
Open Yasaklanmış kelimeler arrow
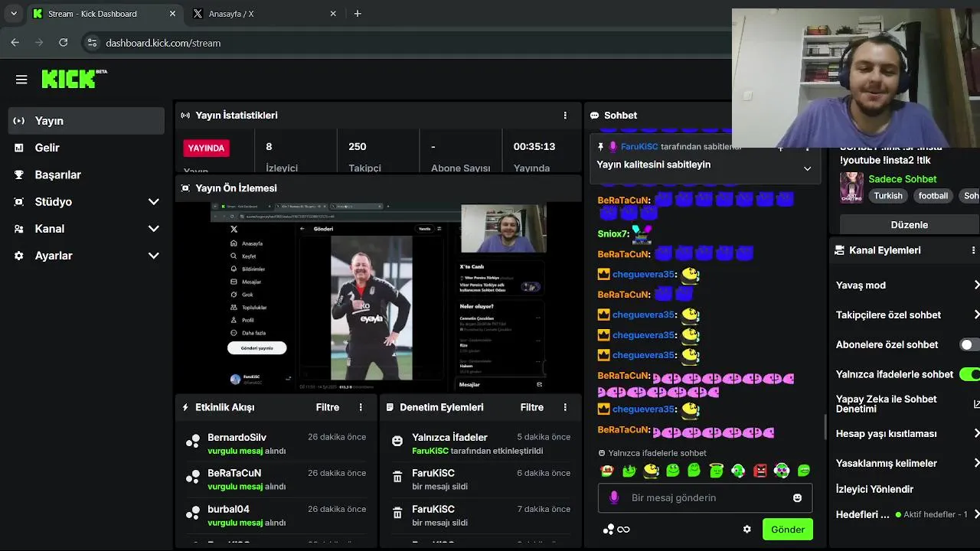[x=976, y=463]
